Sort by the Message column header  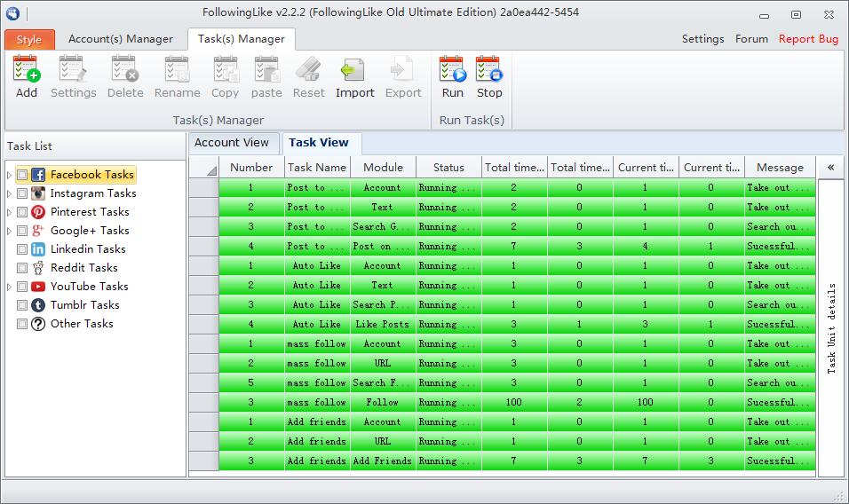780,167
